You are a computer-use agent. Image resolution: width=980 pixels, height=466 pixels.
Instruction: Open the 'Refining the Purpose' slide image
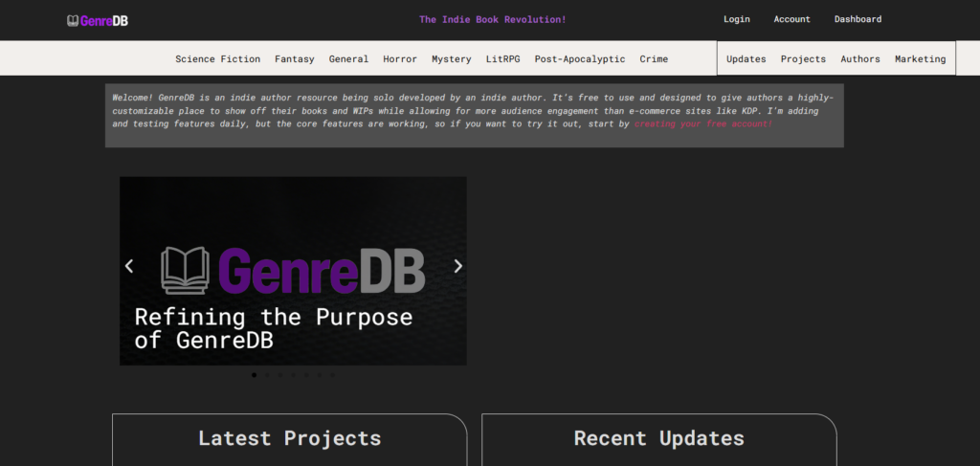click(x=293, y=271)
